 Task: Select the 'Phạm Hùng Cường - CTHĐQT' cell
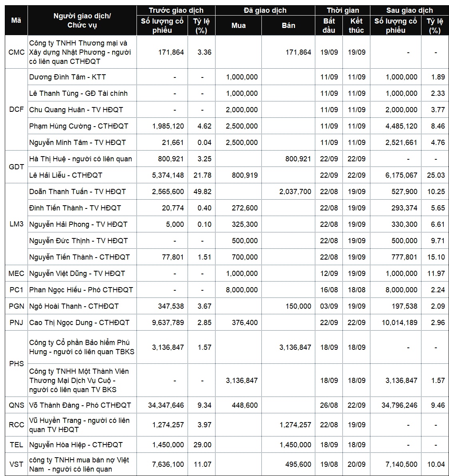point(82,126)
